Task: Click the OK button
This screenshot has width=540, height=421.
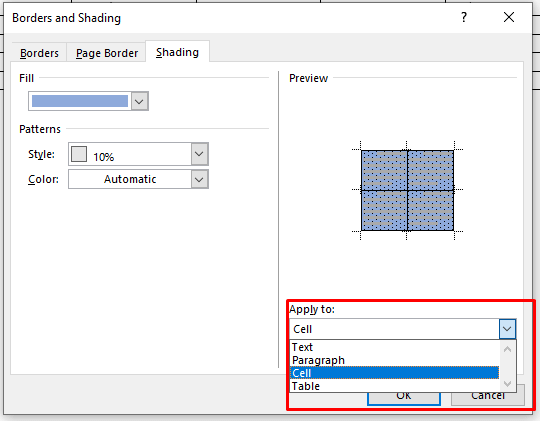Action: pyautogui.click(x=404, y=398)
